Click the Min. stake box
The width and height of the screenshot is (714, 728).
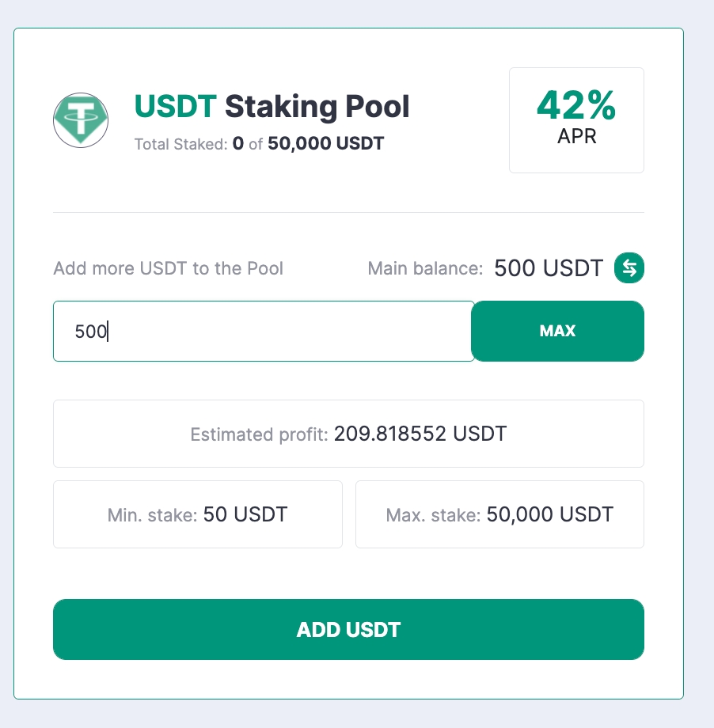(197, 515)
